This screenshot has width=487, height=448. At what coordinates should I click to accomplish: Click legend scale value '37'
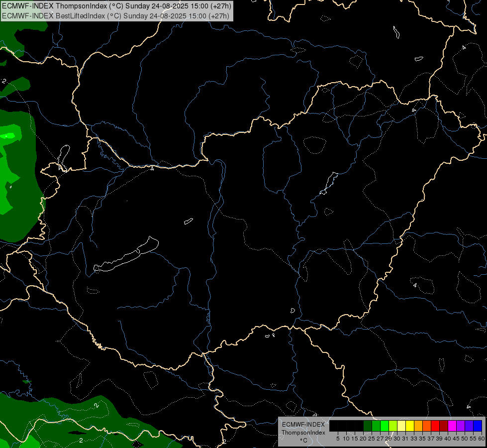point(431,439)
